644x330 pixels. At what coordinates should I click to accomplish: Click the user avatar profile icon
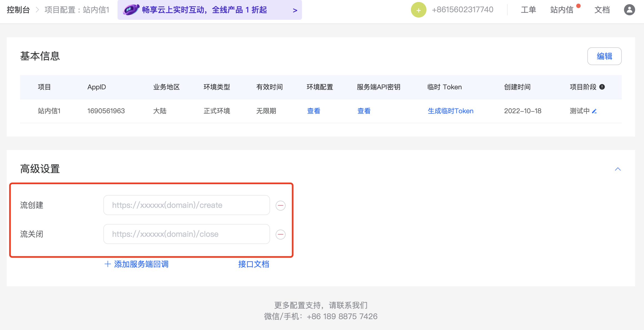[x=629, y=10]
